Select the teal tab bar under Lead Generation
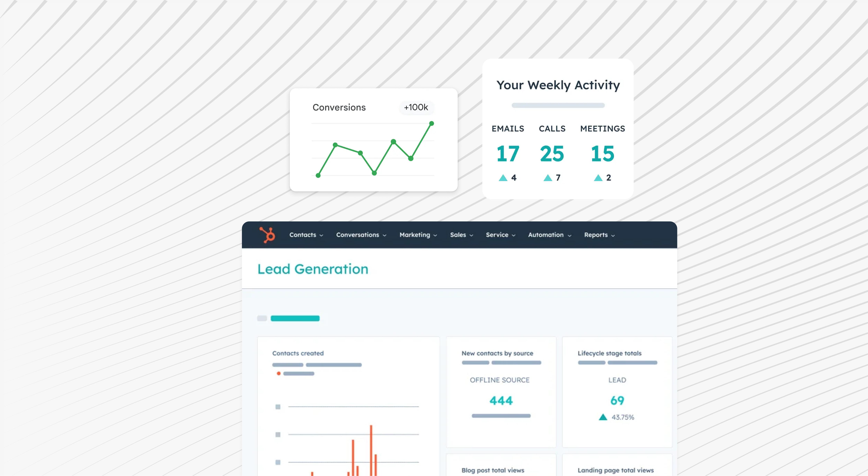This screenshot has width=868, height=476. click(295, 318)
